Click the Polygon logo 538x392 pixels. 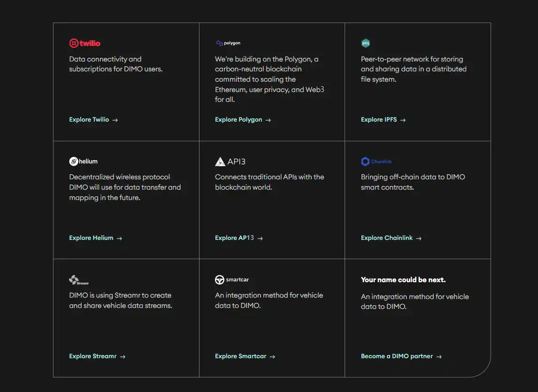228,43
